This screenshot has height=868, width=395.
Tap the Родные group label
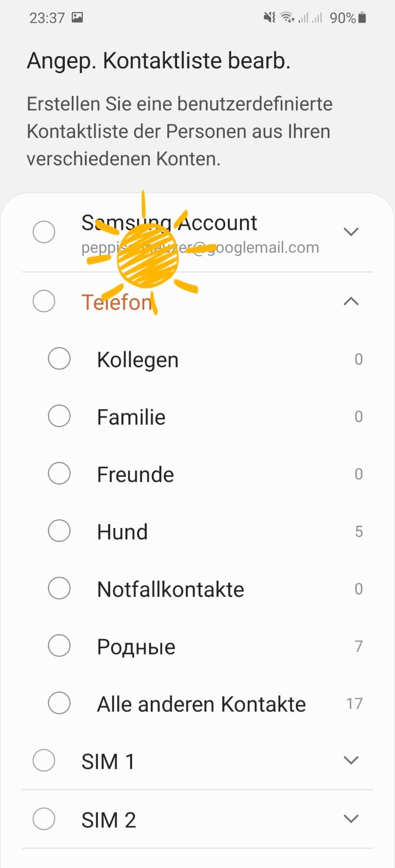(x=136, y=647)
